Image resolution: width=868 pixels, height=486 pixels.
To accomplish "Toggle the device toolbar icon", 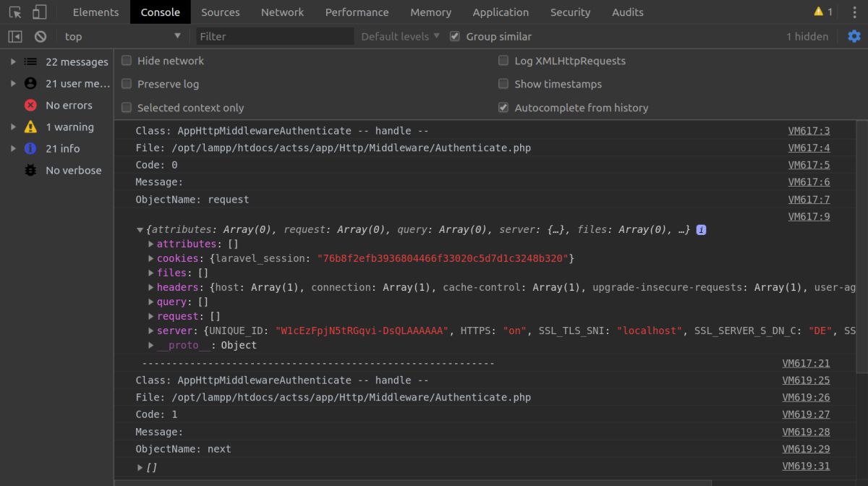I will [40, 12].
